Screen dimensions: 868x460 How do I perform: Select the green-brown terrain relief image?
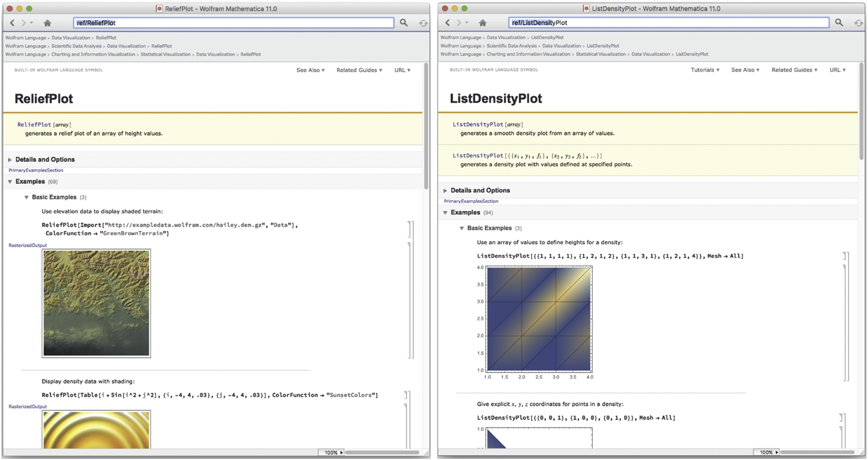pos(96,303)
